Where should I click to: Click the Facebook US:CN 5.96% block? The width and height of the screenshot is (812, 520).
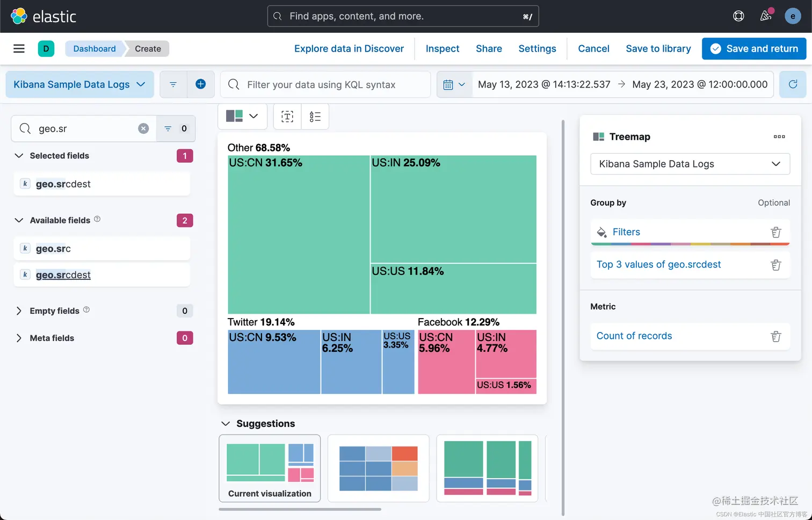point(446,362)
